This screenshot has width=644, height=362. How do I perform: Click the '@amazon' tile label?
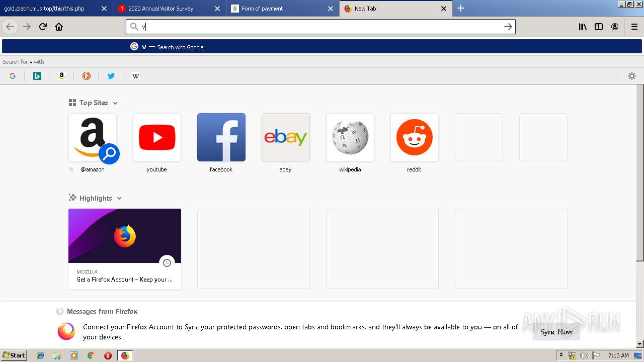[93, 169]
